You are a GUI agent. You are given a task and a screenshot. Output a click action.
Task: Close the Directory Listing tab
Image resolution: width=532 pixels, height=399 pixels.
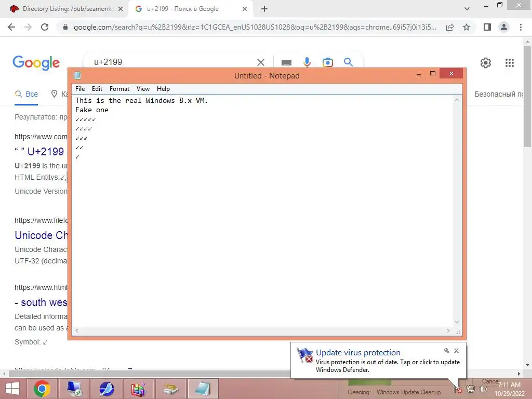[x=121, y=9]
